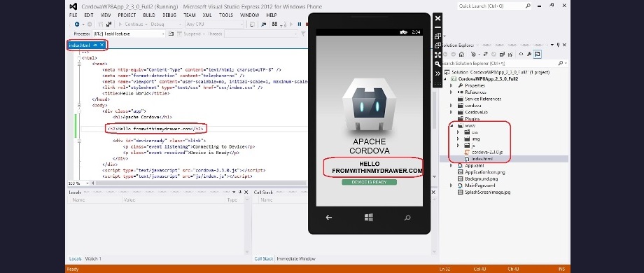This screenshot has height=273, width=644.
Task: Expand the Properties node in Solution Explorer
Action: tap(451, 85)
